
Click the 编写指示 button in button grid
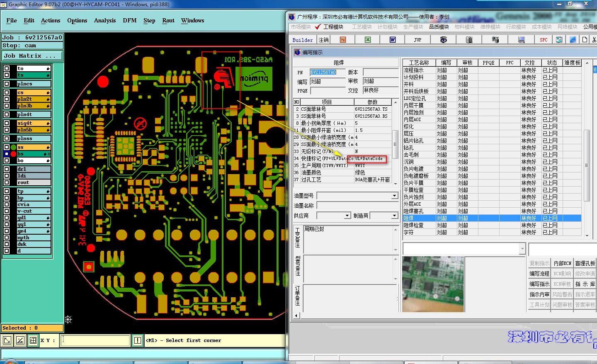[539, 284]
